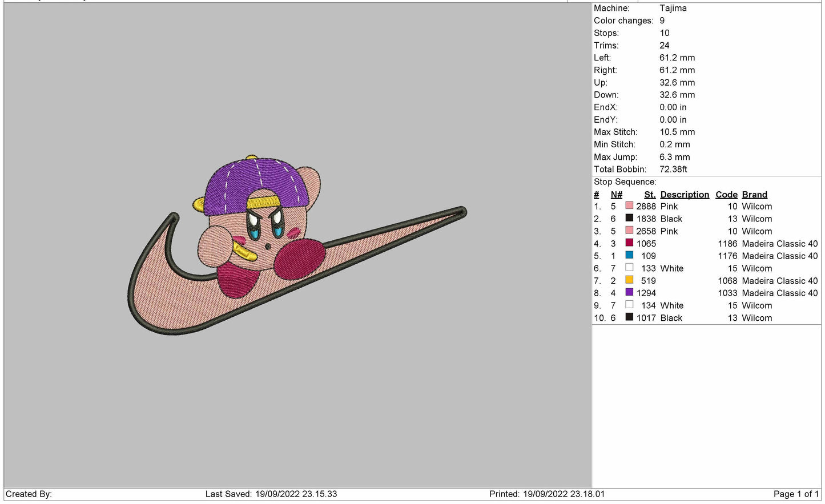Click the pink swatch in stop row 1
The width and height of the screenshot is (825, 504).
pos(629,206)
